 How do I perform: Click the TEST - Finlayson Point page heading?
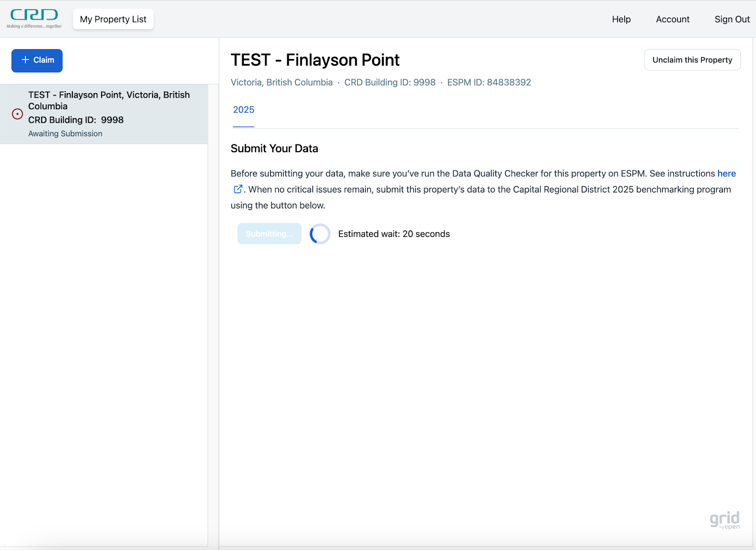pyautogui.click(x=315, y=60)
